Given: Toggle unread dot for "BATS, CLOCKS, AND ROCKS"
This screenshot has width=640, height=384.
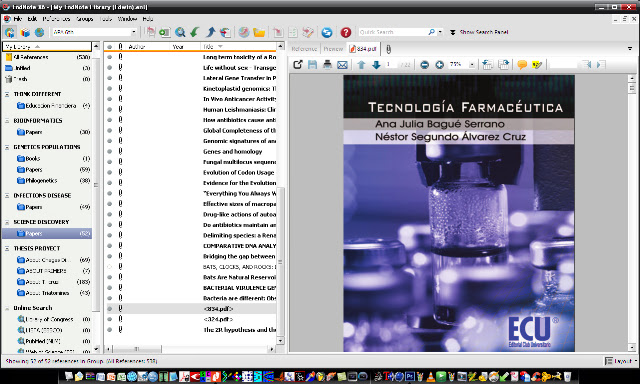Looking at the screenshot, I should [109, 266].
